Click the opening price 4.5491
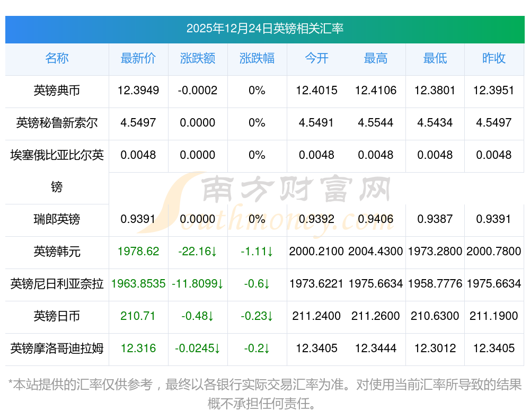The height and width of the screenshot is (420, 530). (x=316, y=123)
